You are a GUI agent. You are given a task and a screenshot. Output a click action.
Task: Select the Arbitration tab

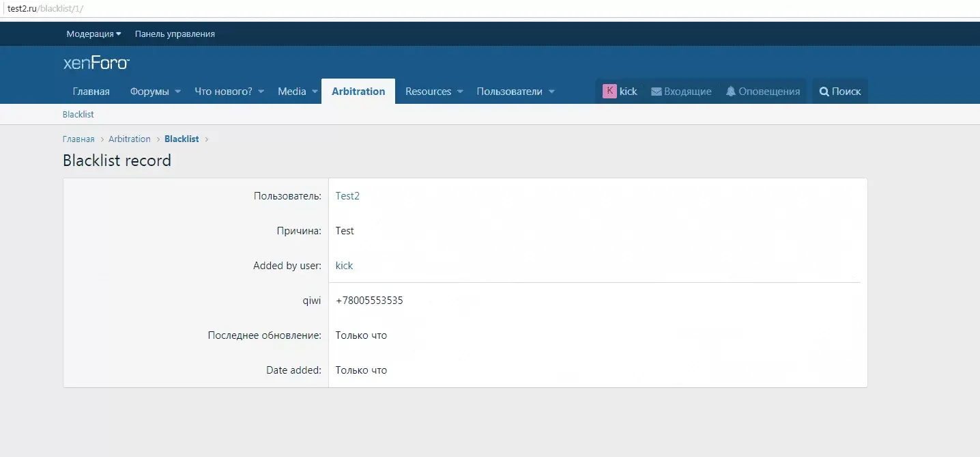pyautogui.click(x=358, y=92)
